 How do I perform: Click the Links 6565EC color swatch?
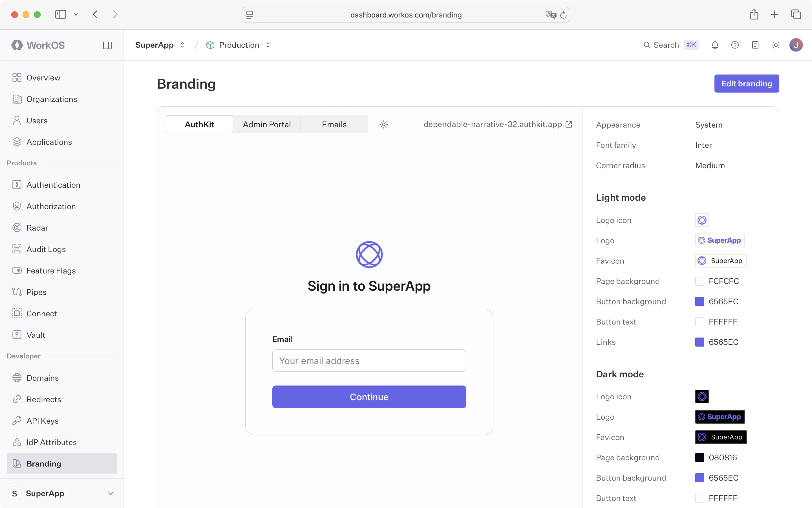tap(700, 342)
